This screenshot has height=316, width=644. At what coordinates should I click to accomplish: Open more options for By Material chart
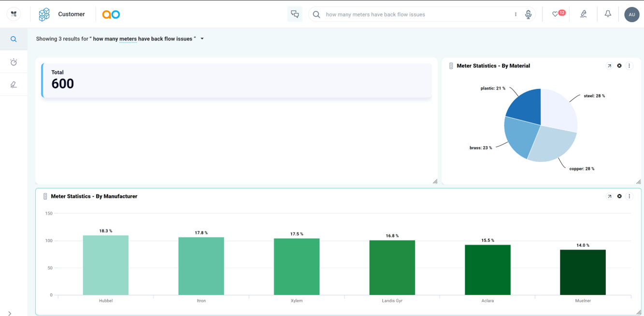pos(629,66)
